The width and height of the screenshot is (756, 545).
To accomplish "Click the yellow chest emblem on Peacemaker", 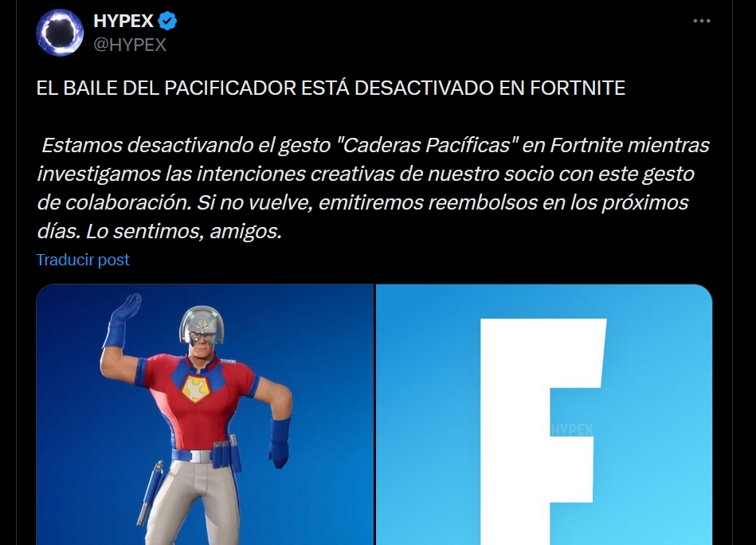I will point(197,388).
